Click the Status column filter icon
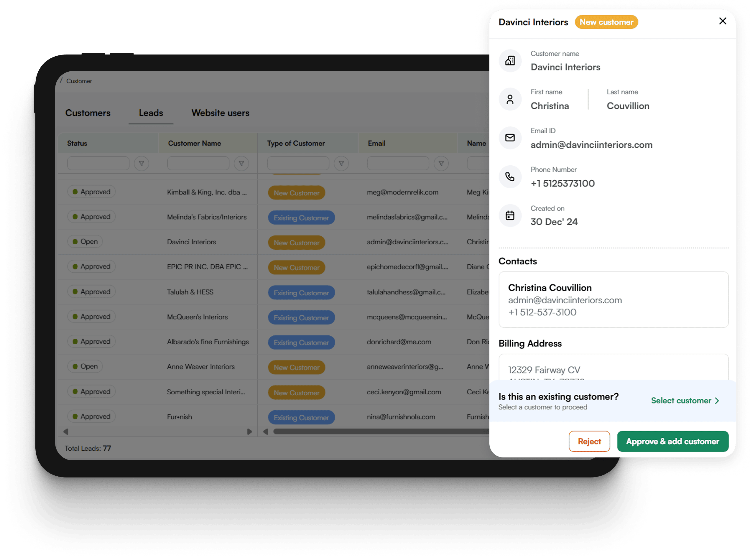 pyautogui.click(x=142, y=163)
